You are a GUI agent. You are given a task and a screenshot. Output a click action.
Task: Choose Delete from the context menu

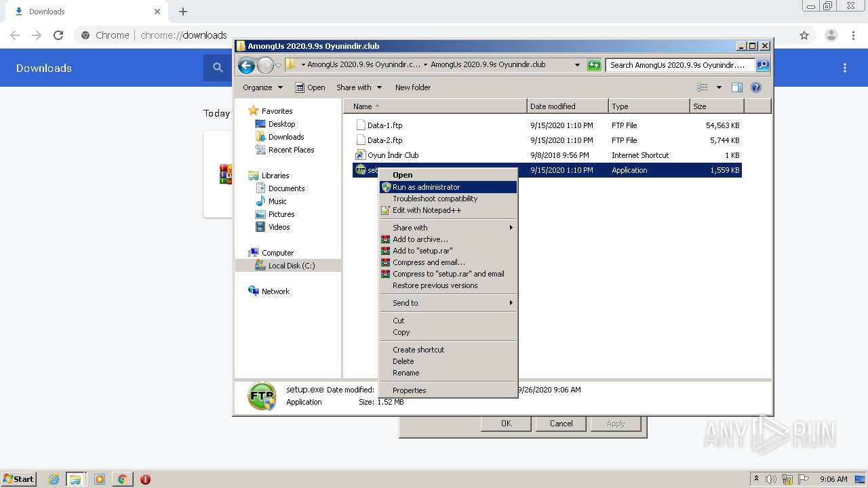pos(448,361)
